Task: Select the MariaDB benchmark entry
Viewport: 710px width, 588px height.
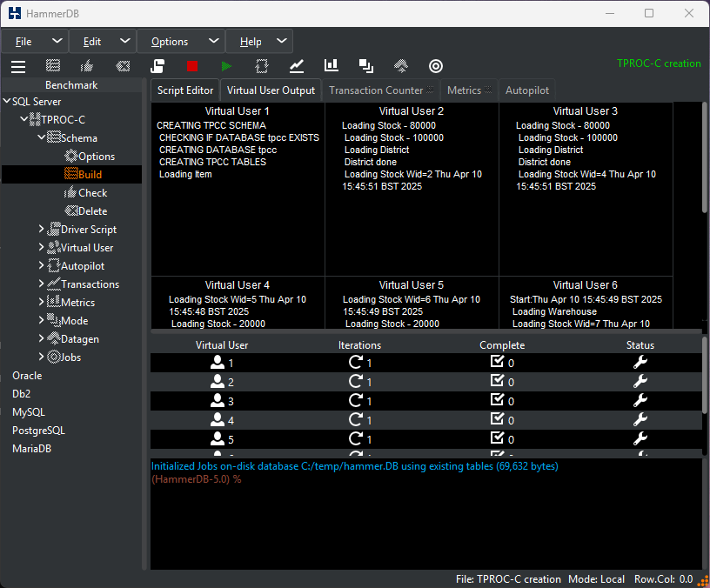Action: pyautogui.click(x=31, y=449)
